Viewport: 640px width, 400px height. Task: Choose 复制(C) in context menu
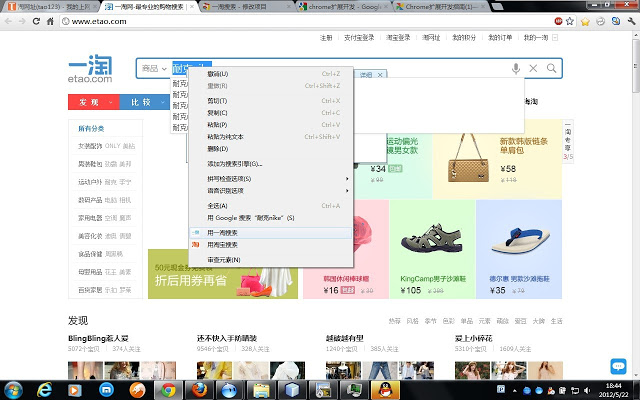tap(271, 113)
